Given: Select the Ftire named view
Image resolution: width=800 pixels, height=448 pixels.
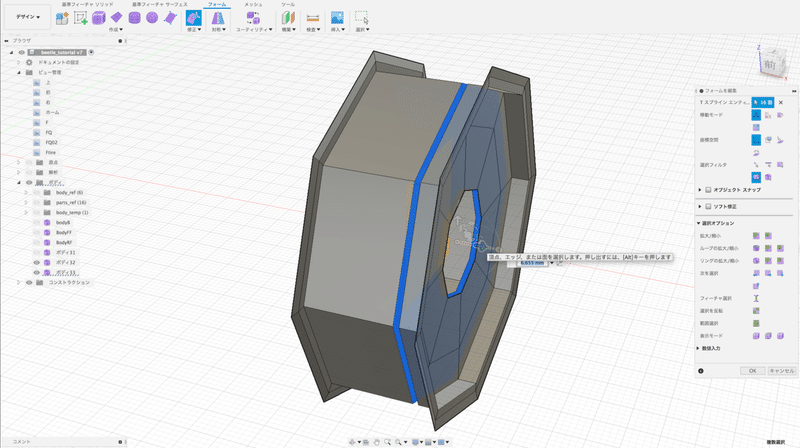Looking at the screenshot, I should tap(51, 153).
